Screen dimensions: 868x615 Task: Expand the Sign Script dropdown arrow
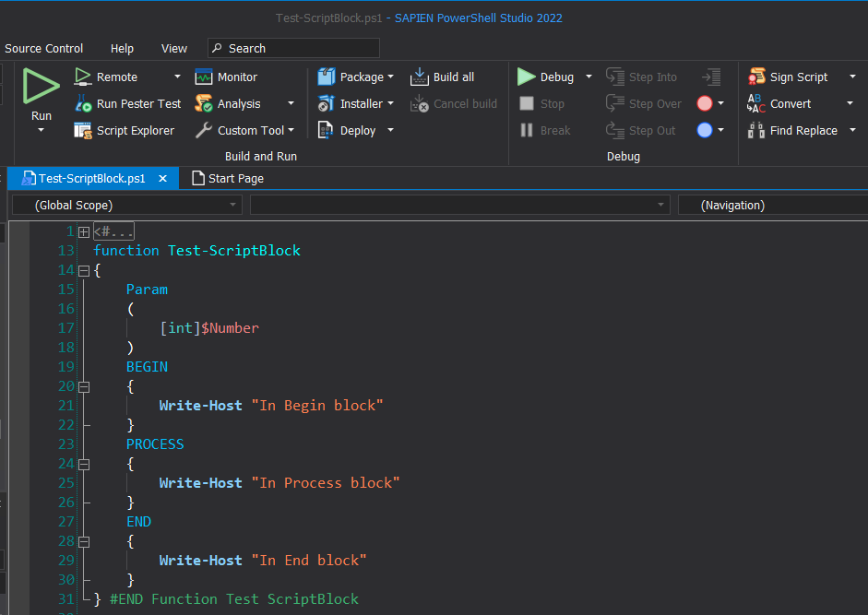point(852,77)
